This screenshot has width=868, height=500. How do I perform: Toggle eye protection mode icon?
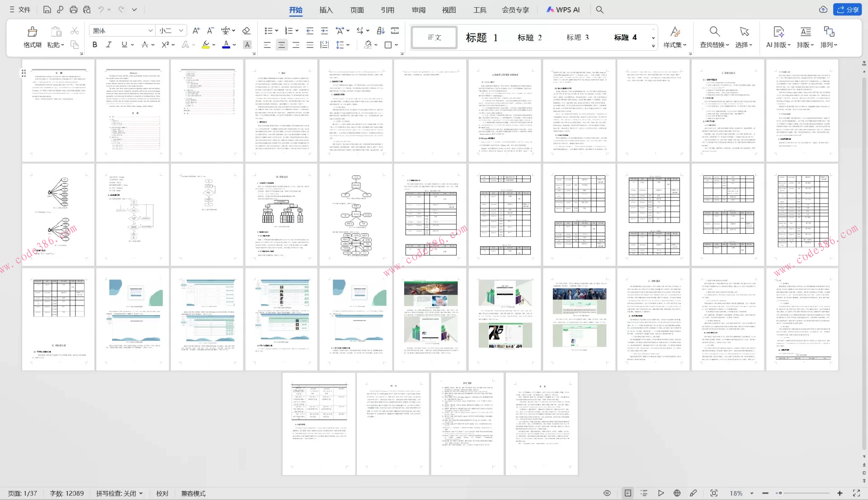607,493
